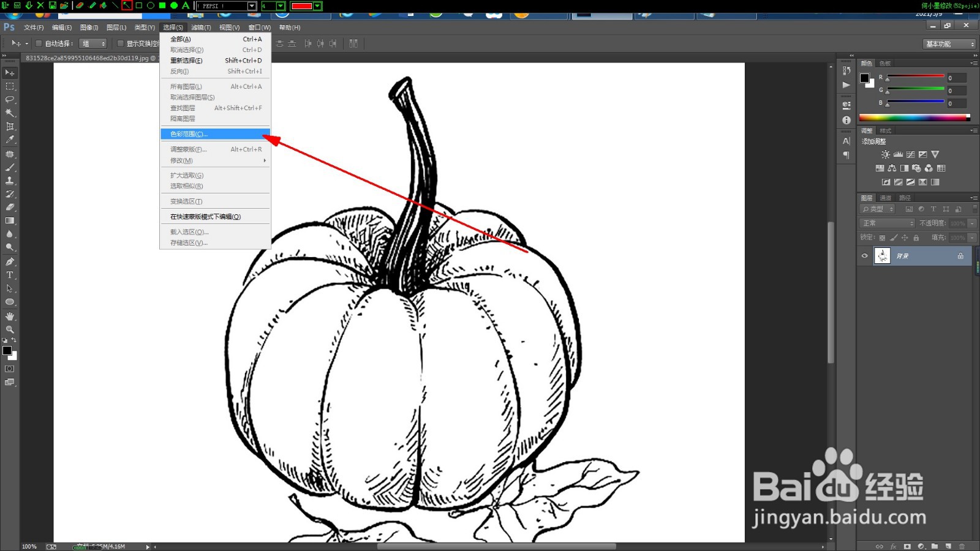
Task: Open the blend mode 正常 dropdown
Action: 888,223
